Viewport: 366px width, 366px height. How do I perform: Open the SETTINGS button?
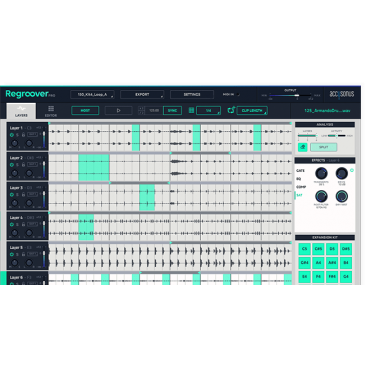pyautogui.click(x=192, y=95)
